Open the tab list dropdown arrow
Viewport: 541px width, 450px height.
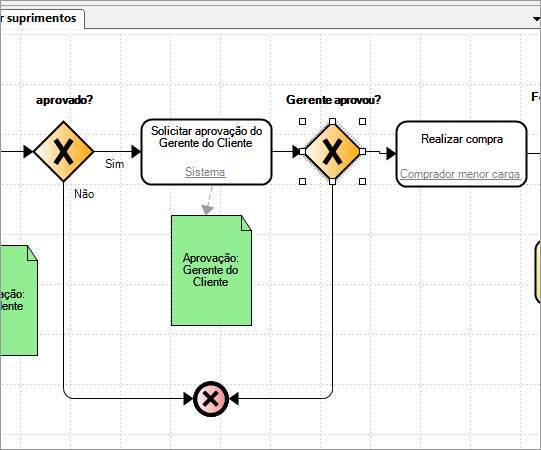(537, 19)
